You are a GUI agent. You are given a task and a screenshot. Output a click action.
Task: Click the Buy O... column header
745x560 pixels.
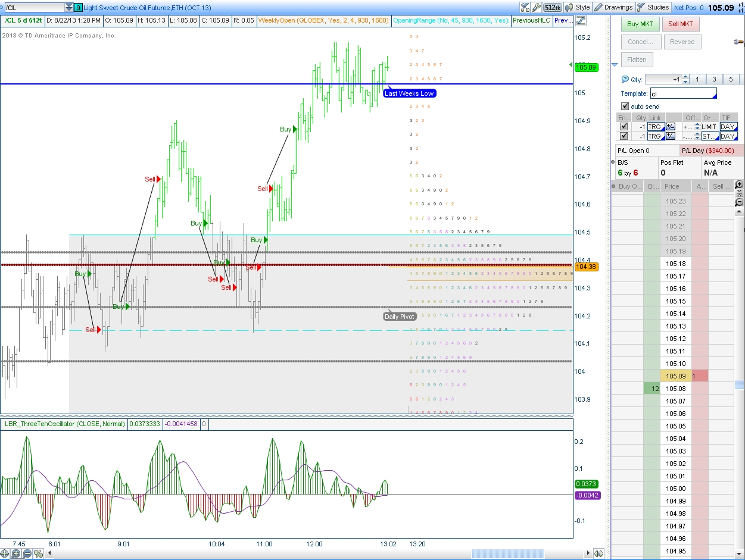631,186
